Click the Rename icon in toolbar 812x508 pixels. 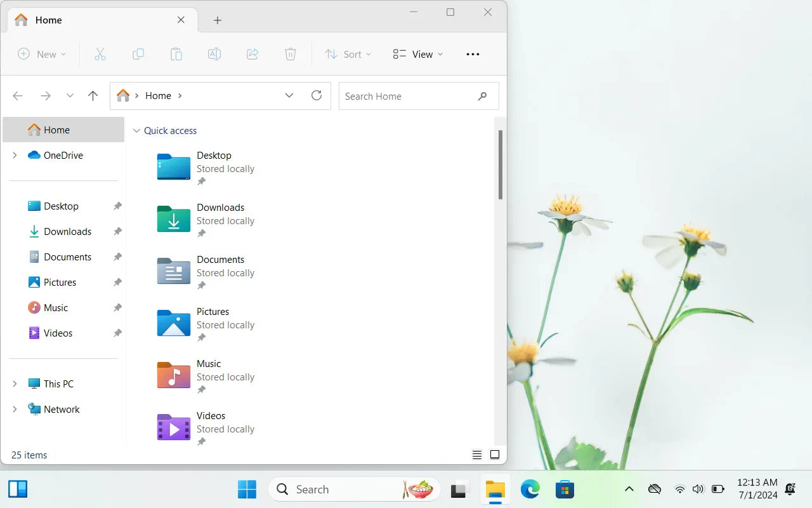(214, 54)
